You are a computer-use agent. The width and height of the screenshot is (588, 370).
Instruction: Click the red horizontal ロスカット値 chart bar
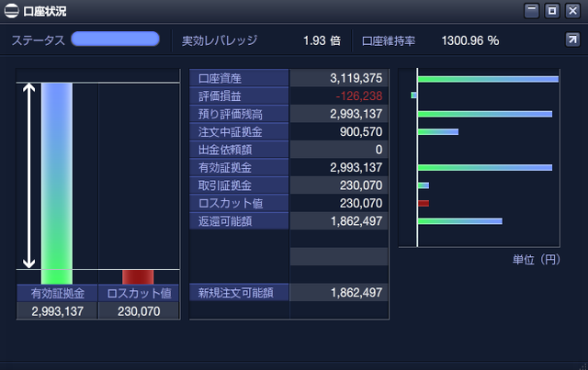click(424, 203)
